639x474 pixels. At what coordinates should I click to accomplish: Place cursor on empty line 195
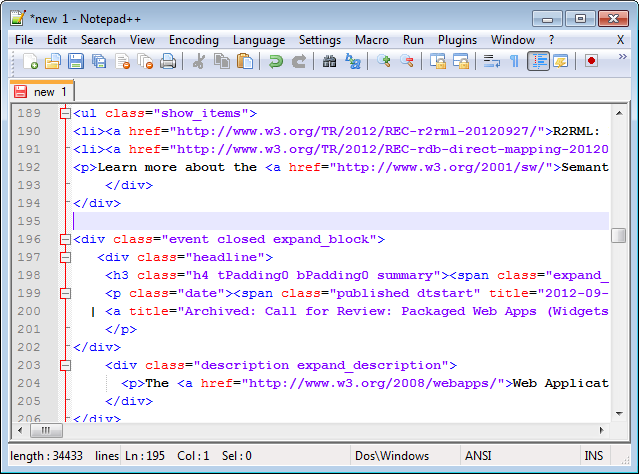pos(341,221)
